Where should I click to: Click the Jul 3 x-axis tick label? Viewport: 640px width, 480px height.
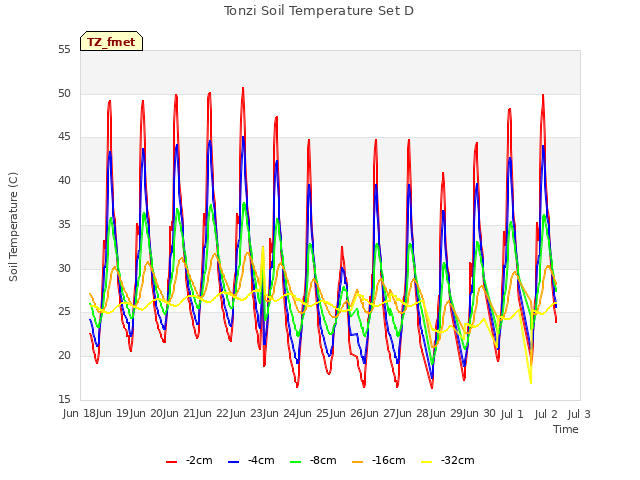coord(579,414)
